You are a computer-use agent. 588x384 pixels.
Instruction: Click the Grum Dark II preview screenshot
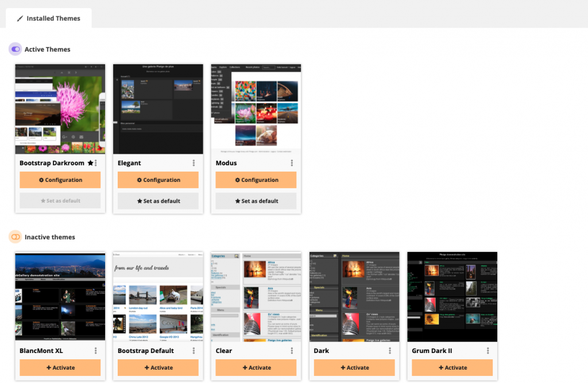click(x=452, y=296)
